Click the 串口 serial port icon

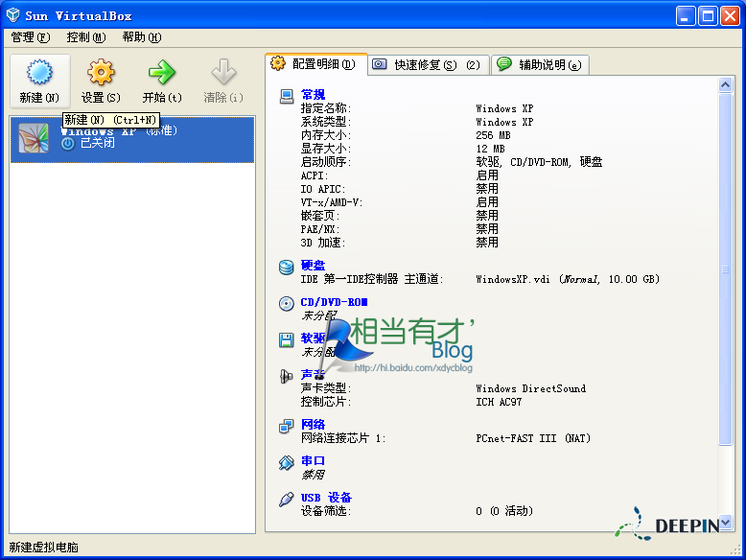pyautogui.click(x=286, y=462)
